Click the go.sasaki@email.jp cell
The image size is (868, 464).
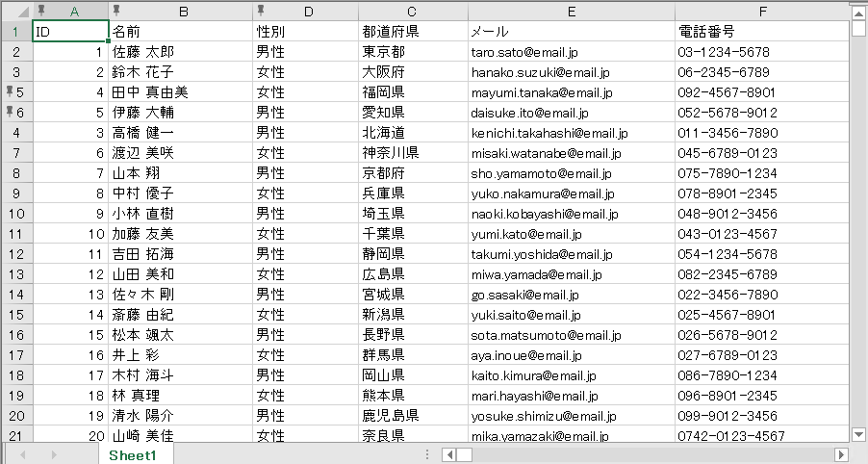(572, 294)
